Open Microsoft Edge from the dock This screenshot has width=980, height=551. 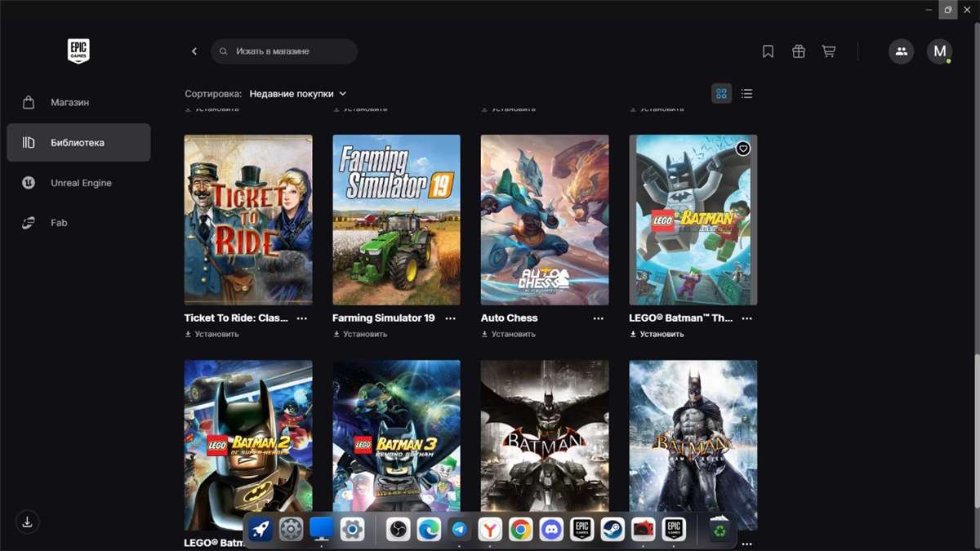[x=429, y=530]
